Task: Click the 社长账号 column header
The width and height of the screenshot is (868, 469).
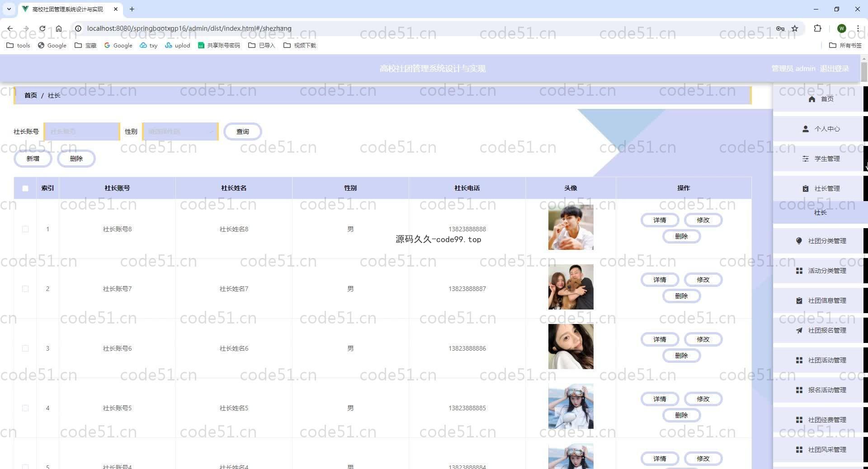Action: 117,188
